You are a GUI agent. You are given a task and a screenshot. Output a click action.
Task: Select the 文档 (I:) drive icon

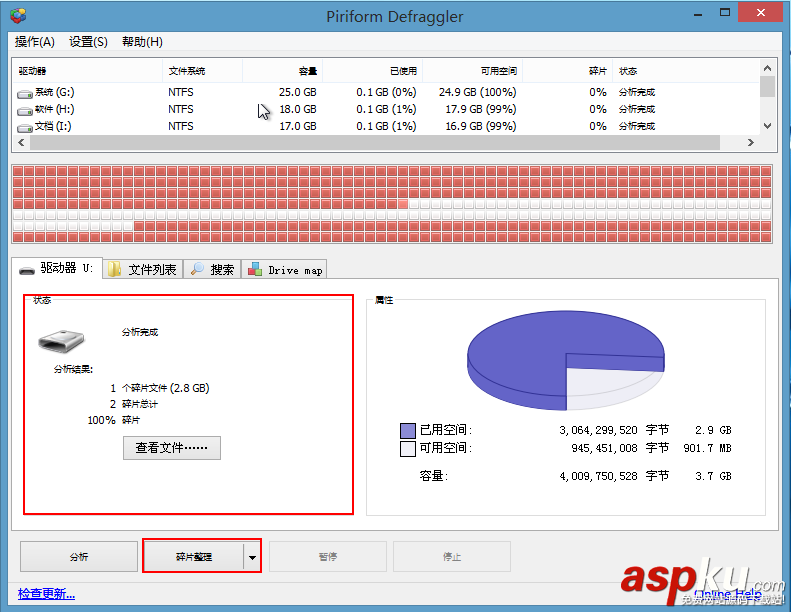25,128
